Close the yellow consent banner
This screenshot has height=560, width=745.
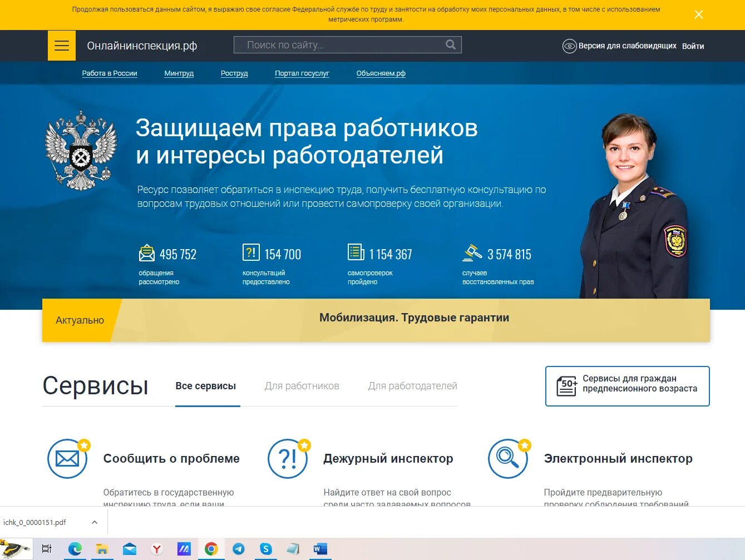(699, 14)
